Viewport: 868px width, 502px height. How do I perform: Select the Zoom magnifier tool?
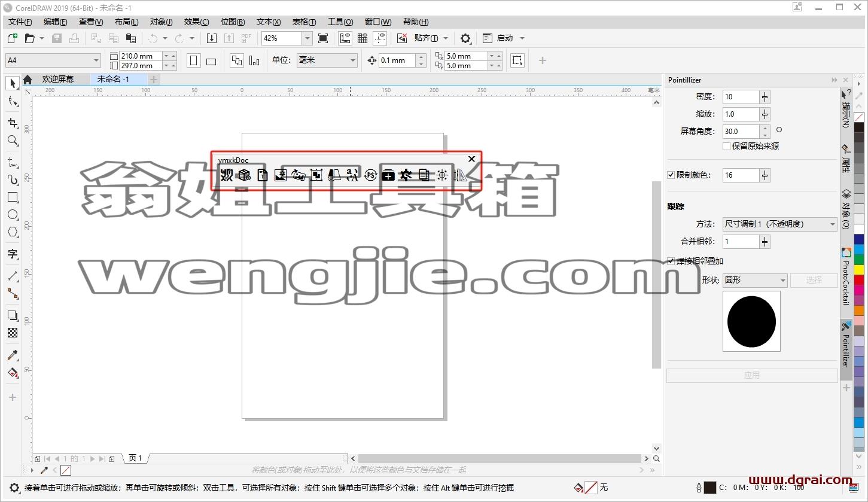click(12, 141)
